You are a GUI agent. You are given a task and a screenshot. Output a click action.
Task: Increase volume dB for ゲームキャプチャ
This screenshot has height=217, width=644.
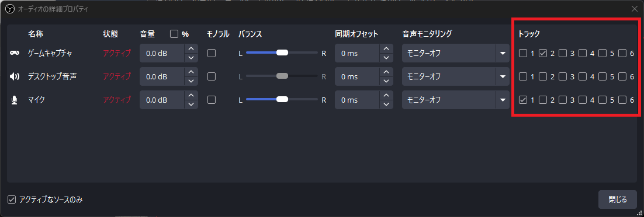coord(191,48)
